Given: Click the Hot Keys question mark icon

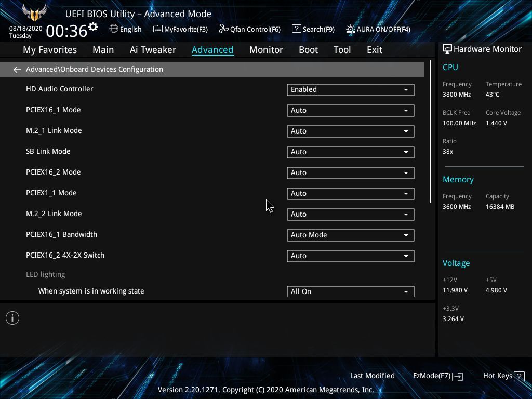Looking at the screenshot, I should point(519,376).
